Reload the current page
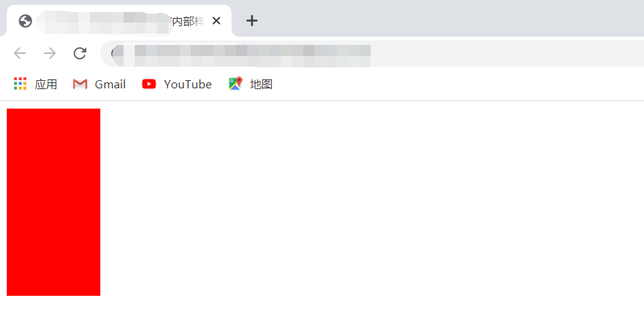Screen dimensions: 644x319 coord(79,53)
